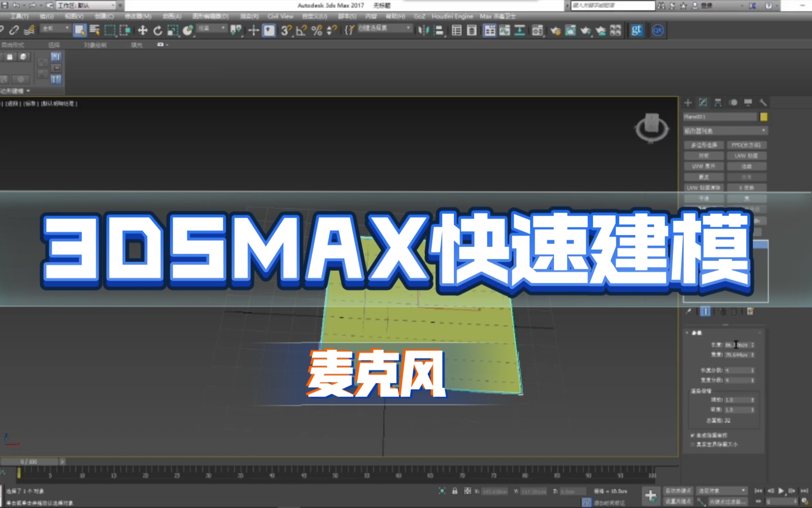Toggle the Selection Lock padlock
The width and height of the screenshot is (812, 508).
[454, 491]
